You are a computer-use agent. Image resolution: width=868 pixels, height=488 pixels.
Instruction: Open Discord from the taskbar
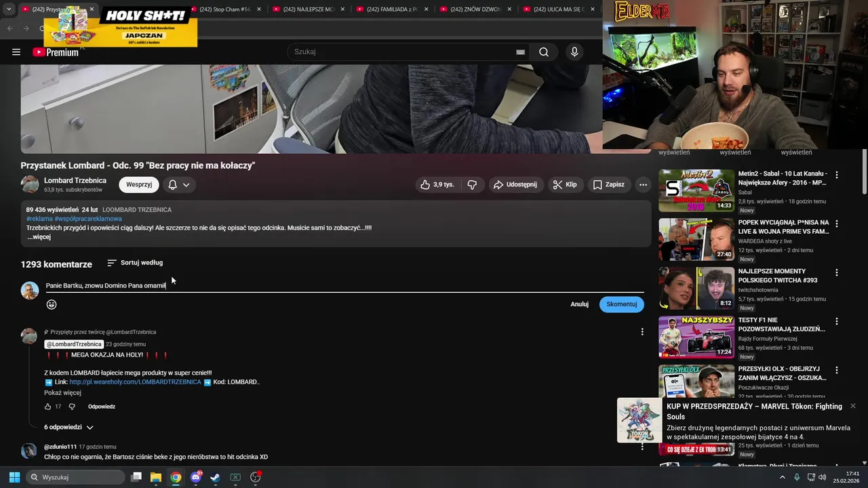tap(196, 477)
